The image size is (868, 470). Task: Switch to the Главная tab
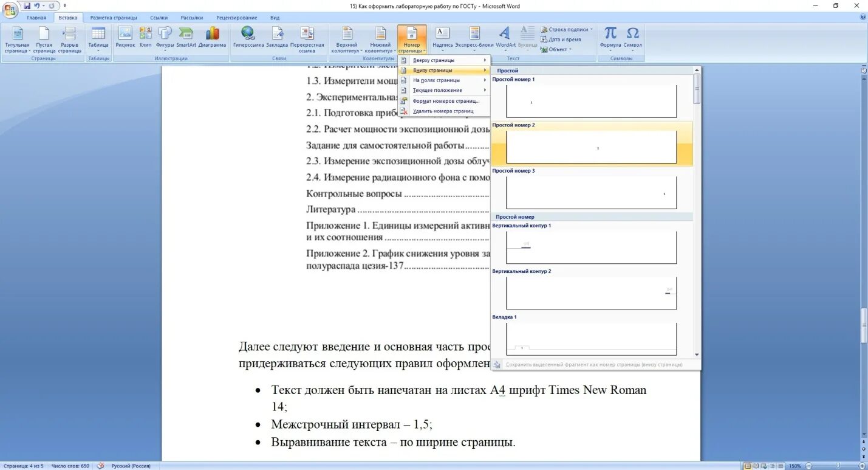pos(36,18)
